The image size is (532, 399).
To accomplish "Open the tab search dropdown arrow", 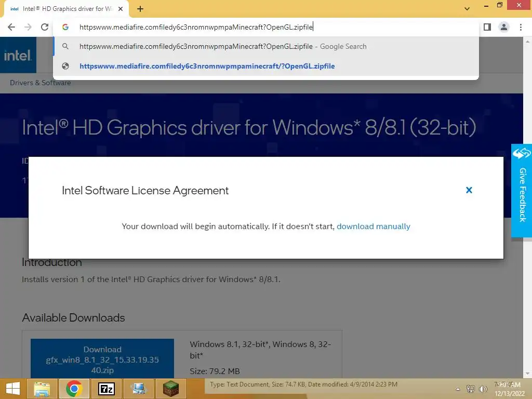I will 467,9.
